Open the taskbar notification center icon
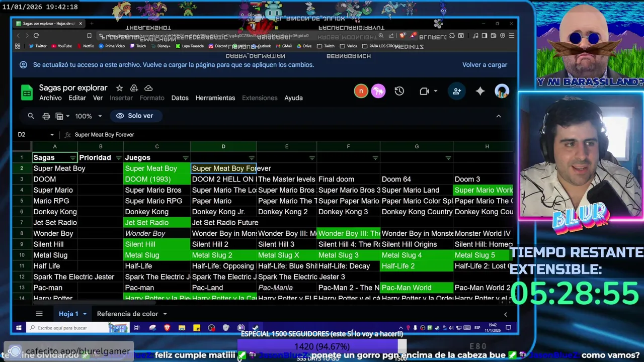The width and height of the screenshot is (644, 362). (x=509, y=328)
